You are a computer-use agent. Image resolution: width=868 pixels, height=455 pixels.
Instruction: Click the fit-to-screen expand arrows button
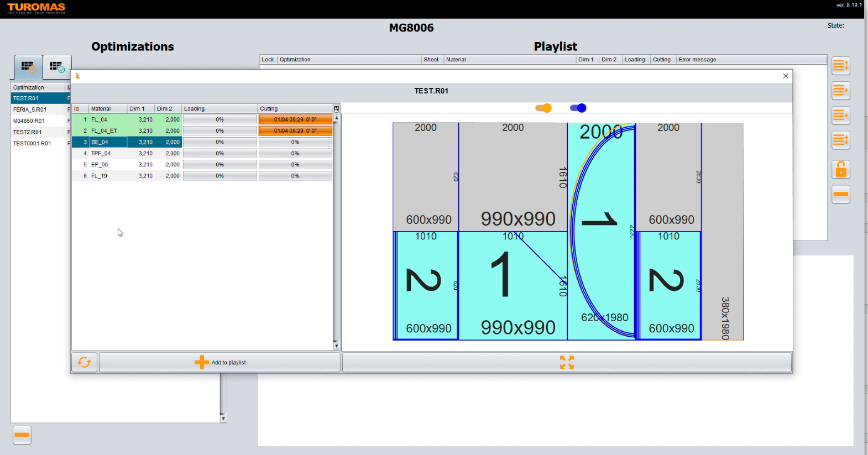point(567,362)
